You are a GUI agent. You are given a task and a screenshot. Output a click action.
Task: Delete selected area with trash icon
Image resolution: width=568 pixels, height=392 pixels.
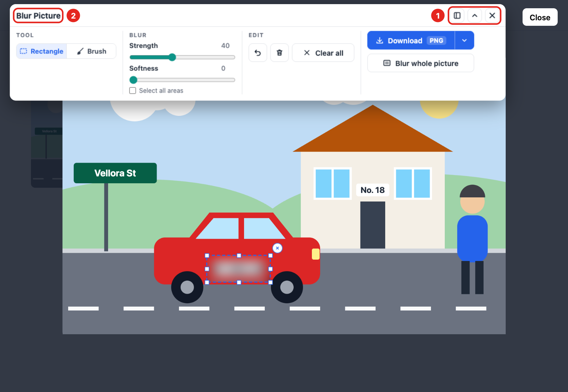tap(280, 53)
